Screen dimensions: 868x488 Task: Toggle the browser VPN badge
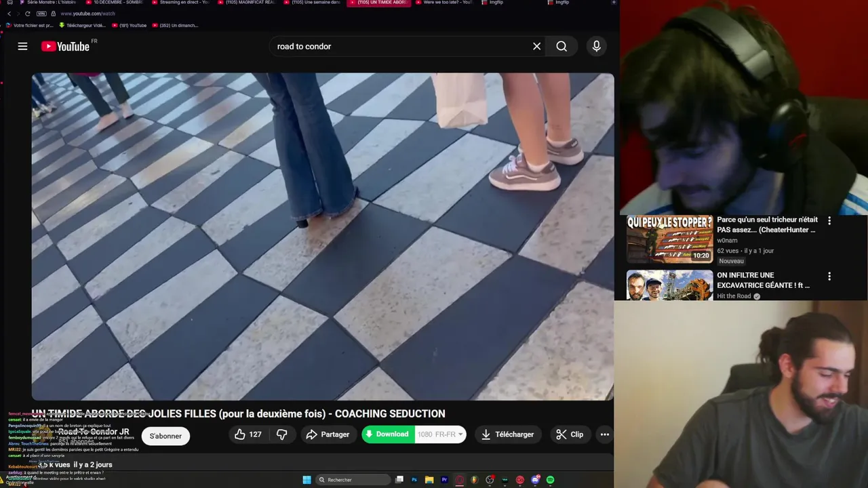[42, 14]
